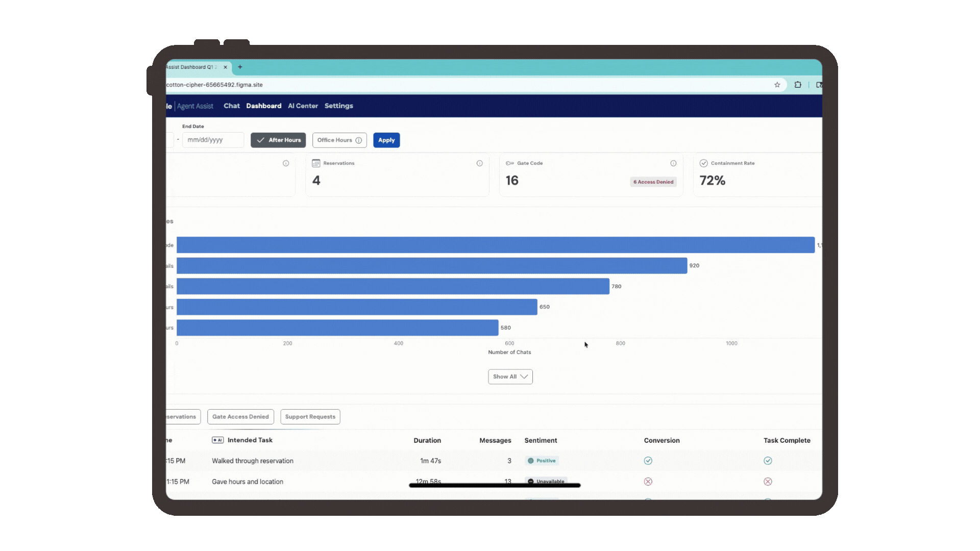Toggle the Office Hours filter
This screenshot has height=551, width=980.
(x=334, y=140)
